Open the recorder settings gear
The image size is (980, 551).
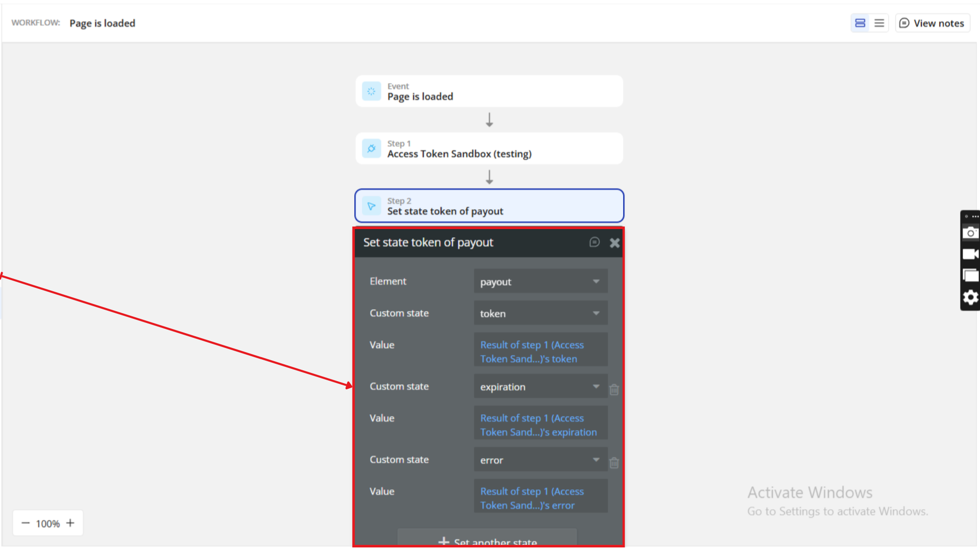970,297
